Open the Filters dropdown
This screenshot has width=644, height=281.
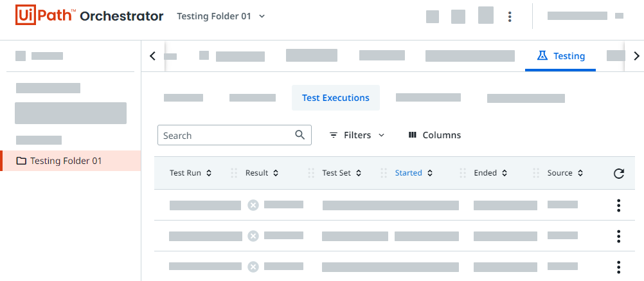point(357,135)
